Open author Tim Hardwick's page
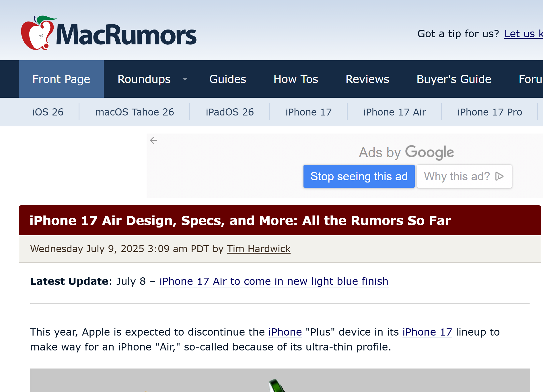 coord(259,249)
